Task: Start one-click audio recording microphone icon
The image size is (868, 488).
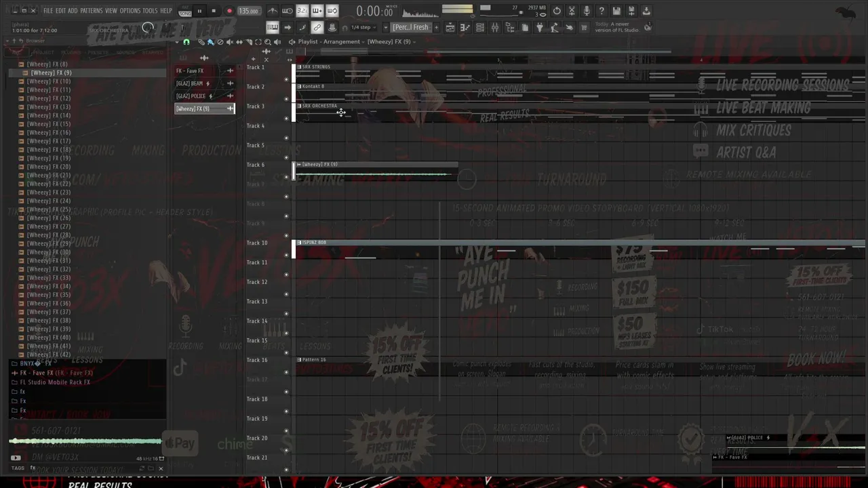Action: pos(587,11)
